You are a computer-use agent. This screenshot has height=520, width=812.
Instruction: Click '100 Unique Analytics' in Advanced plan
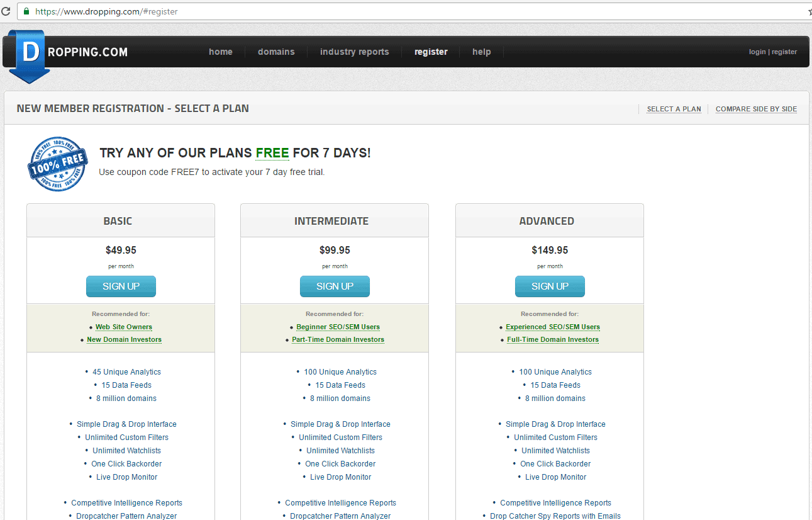pyautogui.click(x=555, y=372)
